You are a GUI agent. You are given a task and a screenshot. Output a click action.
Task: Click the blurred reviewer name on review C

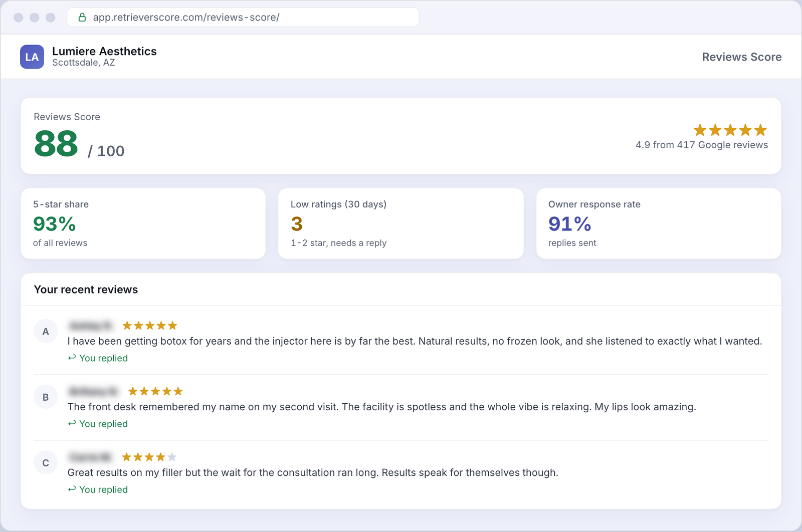tap(90, 457)
